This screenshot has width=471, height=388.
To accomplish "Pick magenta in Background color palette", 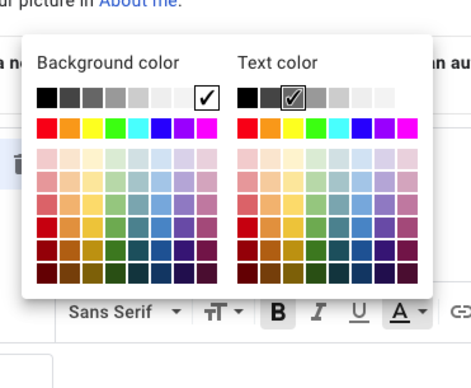I will (x=207, y=128).
